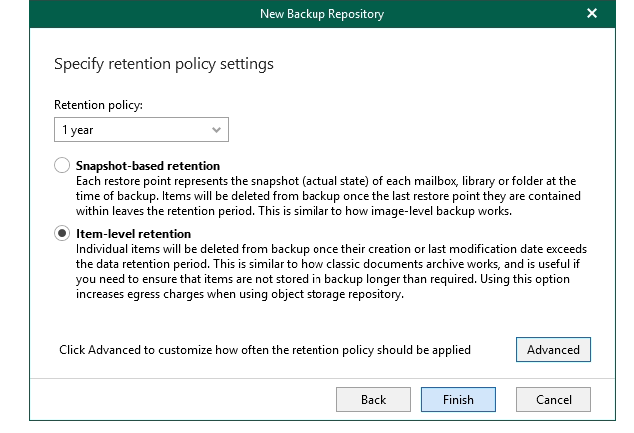Select Snapshot-based retention radio button
Image resolution: width=634 pixels, height=433 pixels.
(62, 165)
